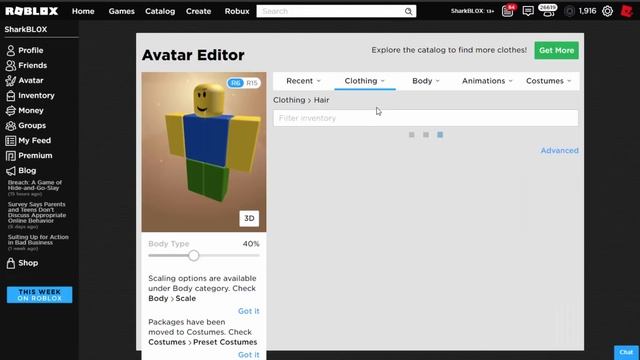Screen dimensions: 640x360
Task: Open Catalog in top navigation
Action: click(160, 11)
